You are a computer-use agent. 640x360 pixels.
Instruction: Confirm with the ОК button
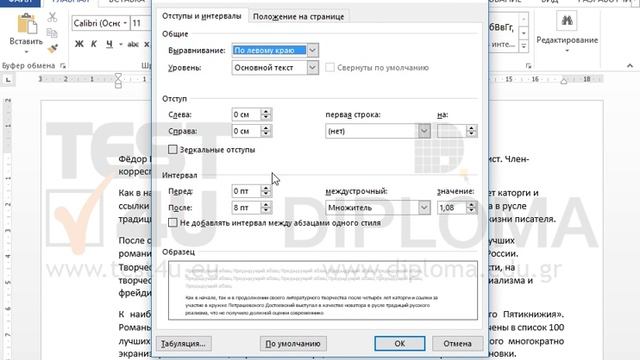(x=400, y=344)
